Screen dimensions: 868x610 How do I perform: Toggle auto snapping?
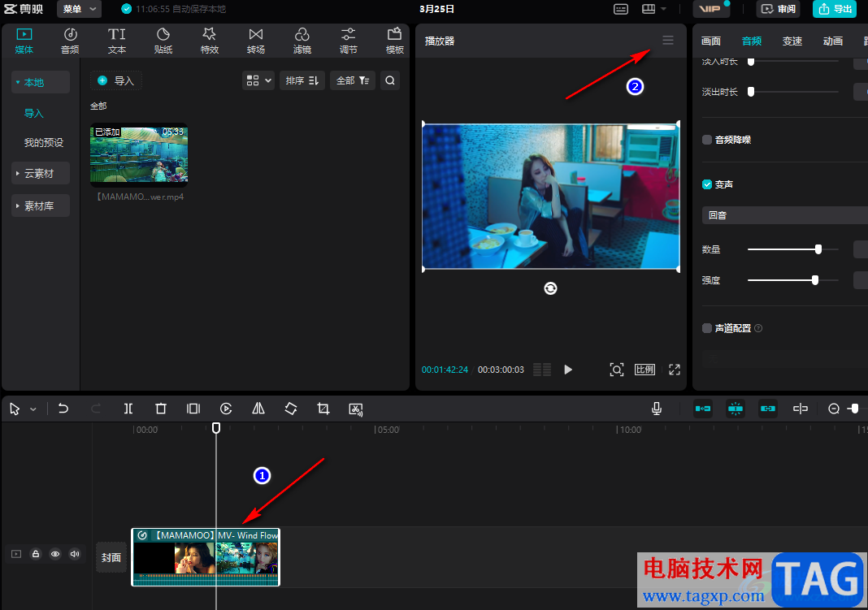tap(736, 409)
